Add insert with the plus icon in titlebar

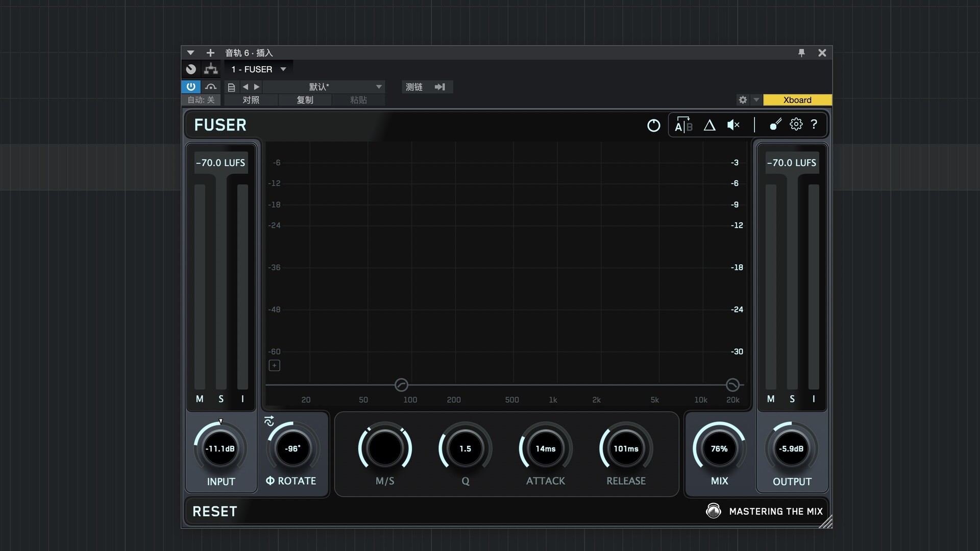(210, 53)
